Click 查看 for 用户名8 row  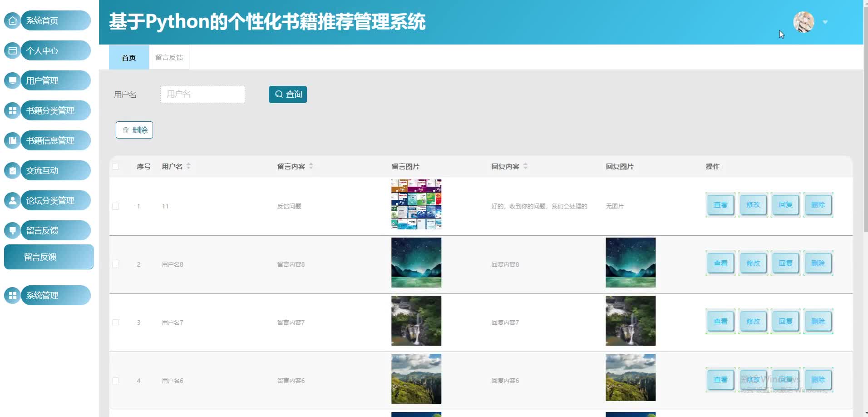720,263
